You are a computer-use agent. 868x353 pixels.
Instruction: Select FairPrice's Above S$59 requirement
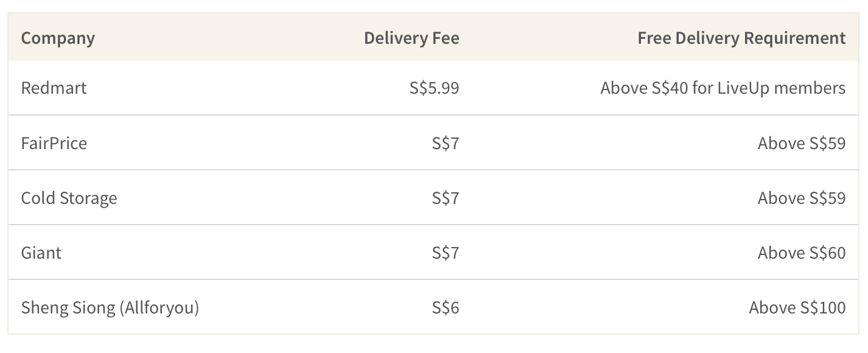802,143
